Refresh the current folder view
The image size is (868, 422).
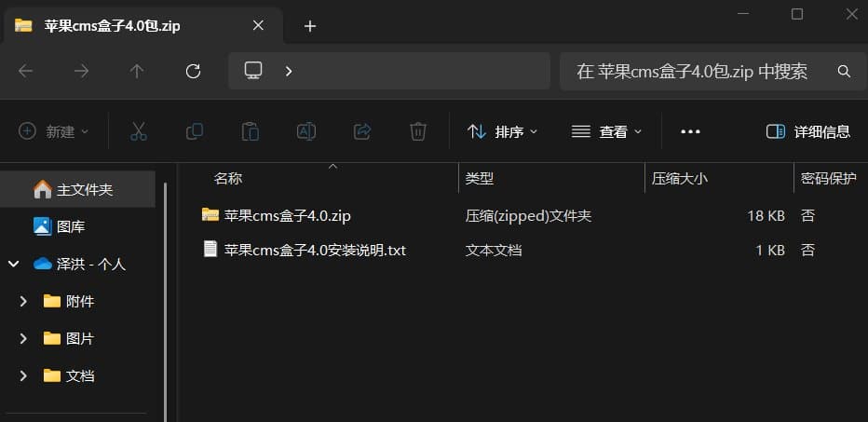tap(193, 71)
